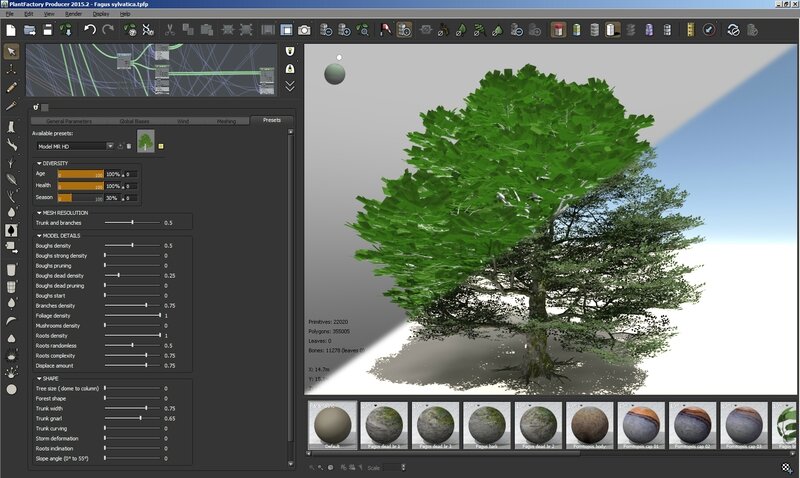The image size is (800, 478).
Task: Click the Redo arrow icon
Action: pos(107,31)
